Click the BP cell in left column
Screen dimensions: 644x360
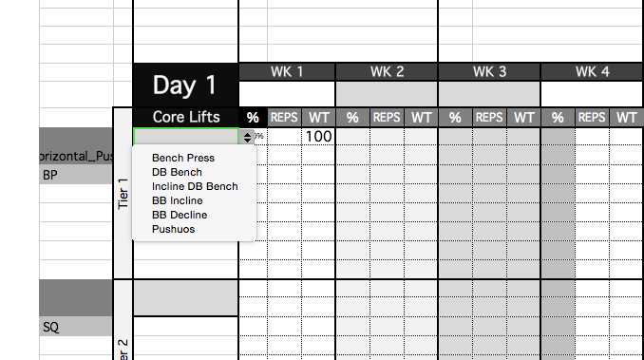(x=76, y=176)
